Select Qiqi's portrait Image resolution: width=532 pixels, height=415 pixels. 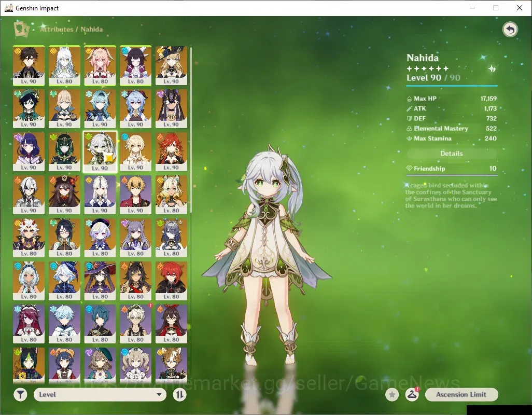pos(100,238)
